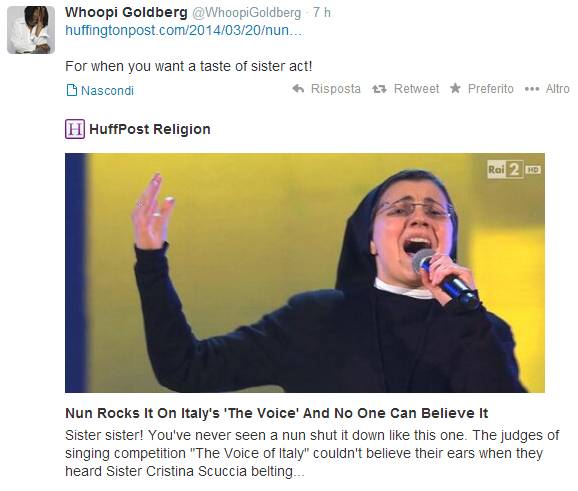Open the Altro more options menu
This screenshot has width=578, height=491.
coord(557,89)
